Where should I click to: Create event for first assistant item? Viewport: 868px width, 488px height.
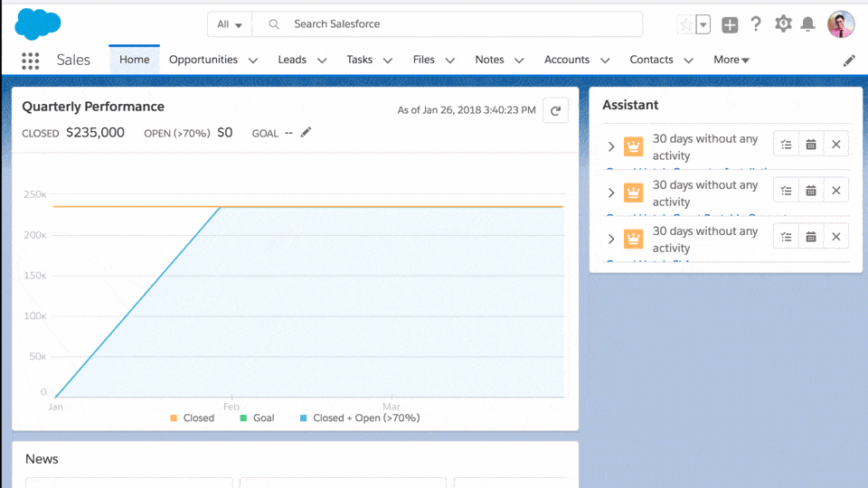tap(811, 145)
